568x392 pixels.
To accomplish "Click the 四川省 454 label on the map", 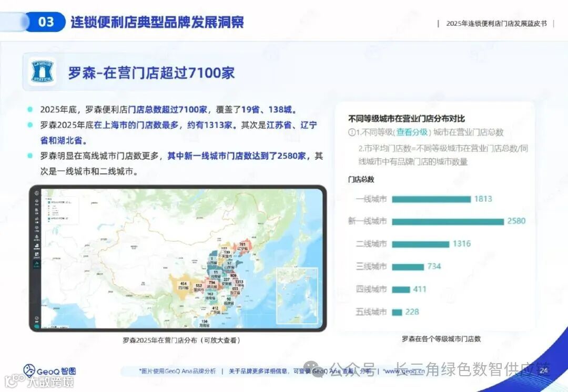I will [184, 286].
